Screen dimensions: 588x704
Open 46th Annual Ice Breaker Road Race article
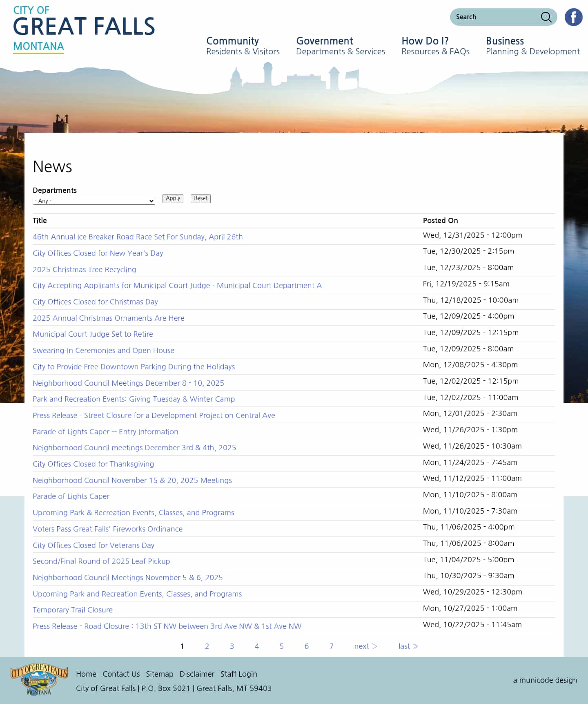tap(138, 237)
